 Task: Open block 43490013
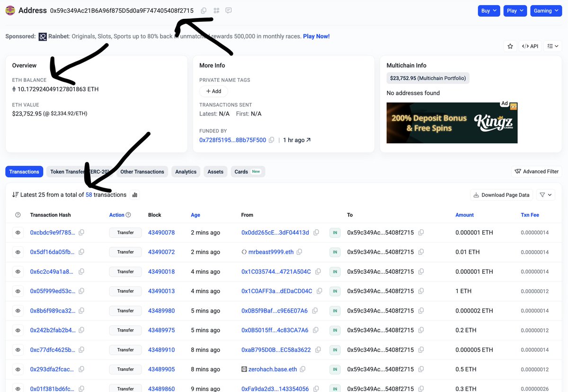(161, 291)
